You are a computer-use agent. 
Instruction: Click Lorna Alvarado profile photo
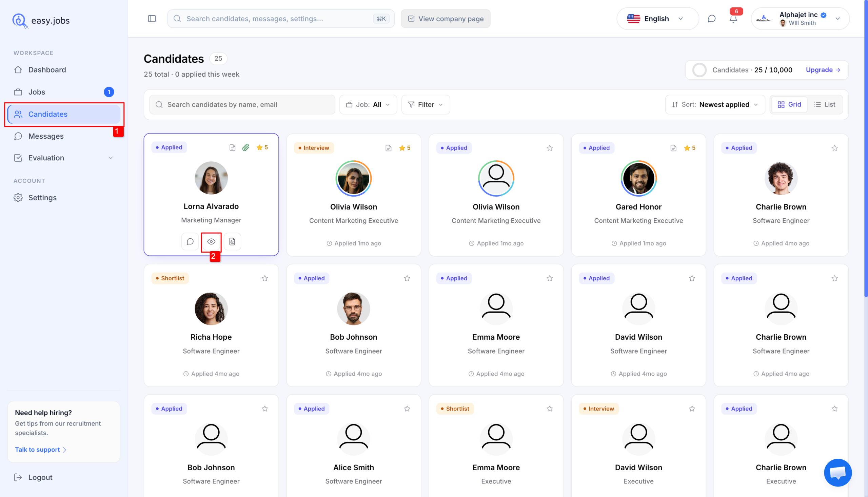[x=211, y=178]
